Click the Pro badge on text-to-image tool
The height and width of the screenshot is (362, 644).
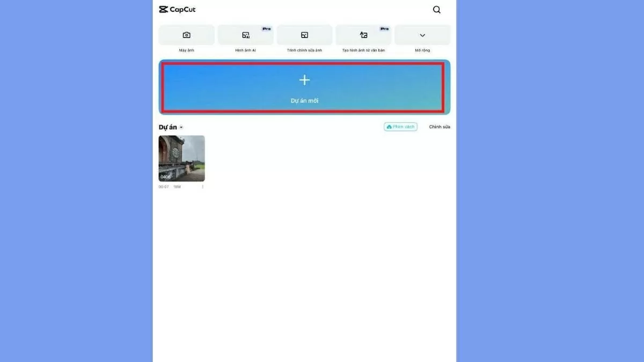384,28
